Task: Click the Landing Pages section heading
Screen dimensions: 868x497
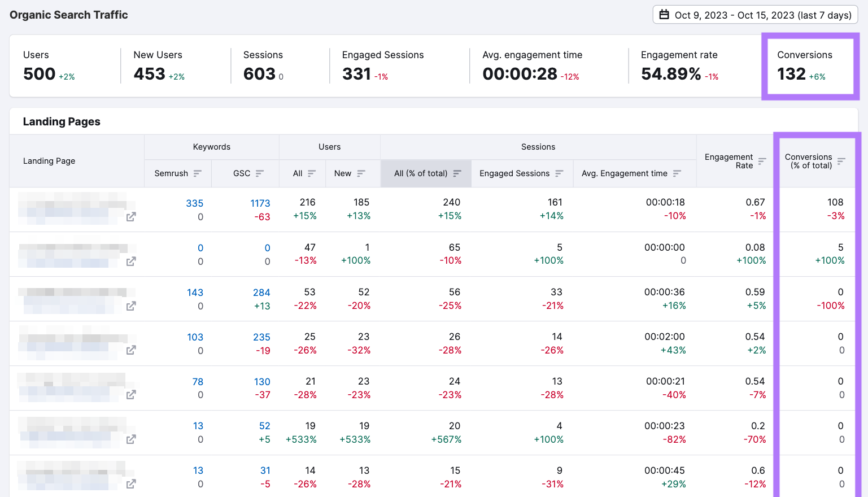Action: [62, 121]
